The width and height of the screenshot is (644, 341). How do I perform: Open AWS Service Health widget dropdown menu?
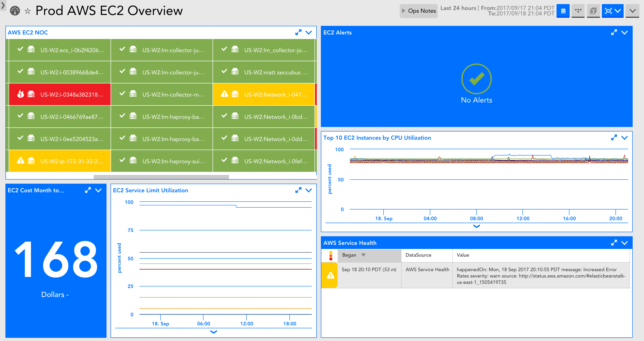click(625, 243)
